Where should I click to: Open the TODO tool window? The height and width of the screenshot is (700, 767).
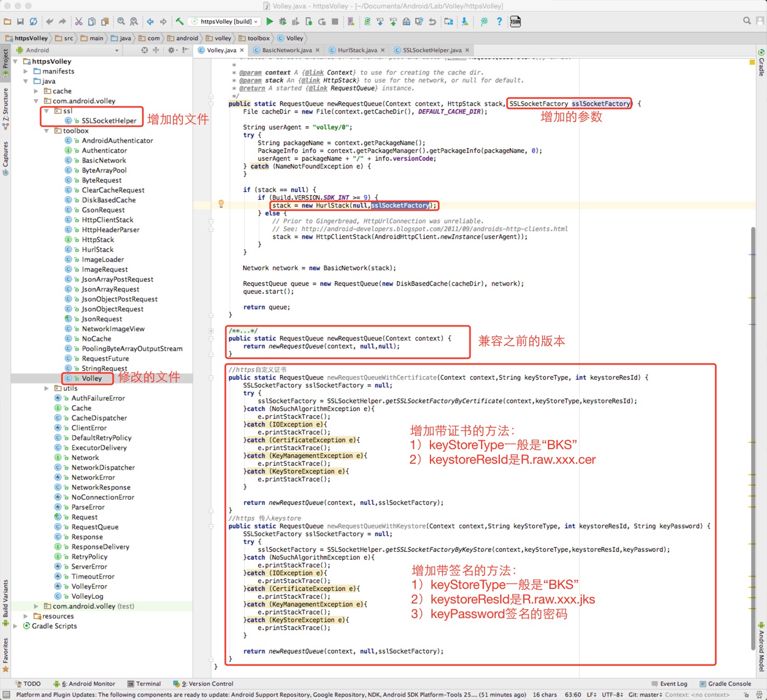coord(28,684)
